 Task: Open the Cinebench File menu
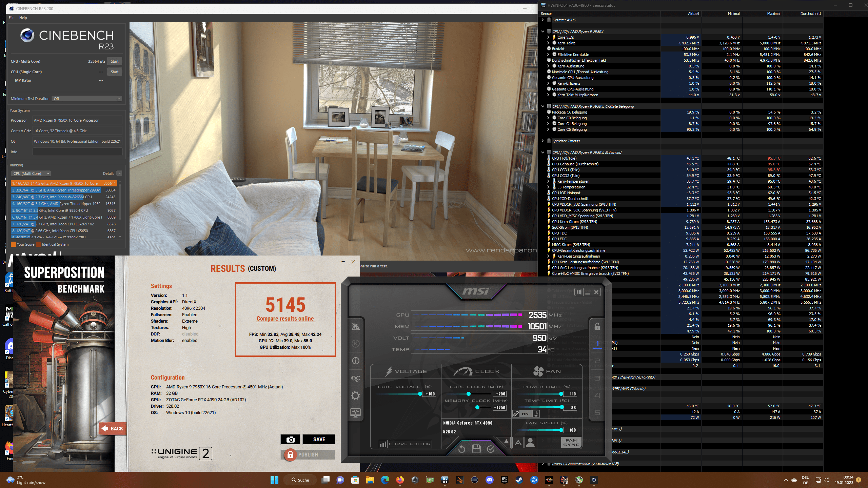click(12, 18)
